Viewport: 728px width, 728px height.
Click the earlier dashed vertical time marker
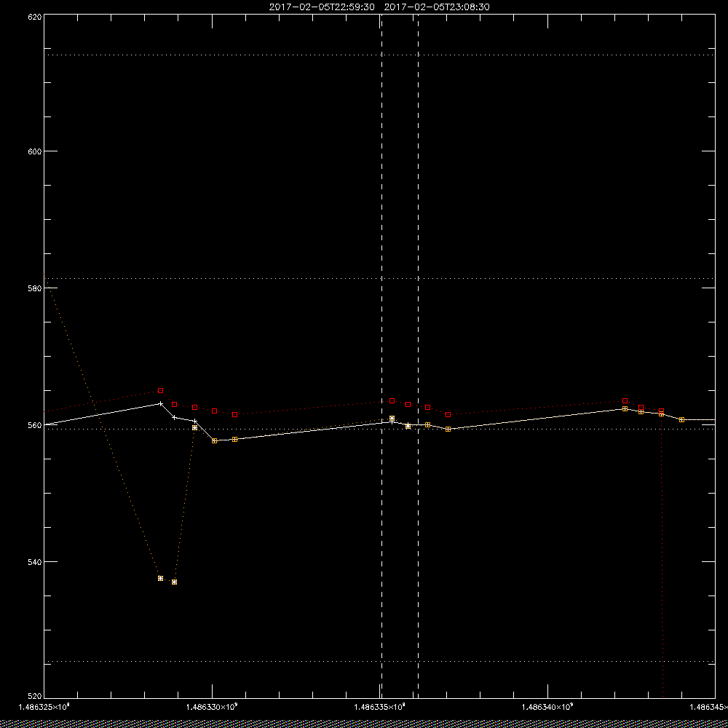pyautogui.click(x=381, y=356)
